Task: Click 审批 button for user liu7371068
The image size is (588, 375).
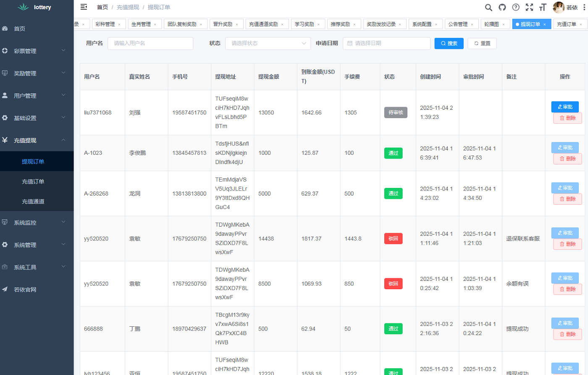Action: click(565, 107)
